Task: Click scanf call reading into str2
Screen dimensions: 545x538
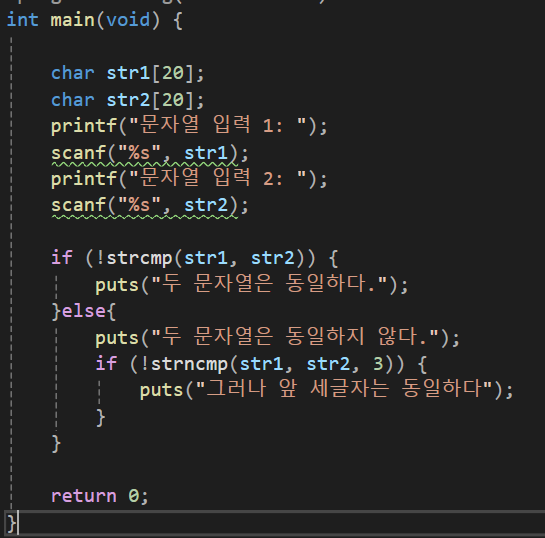Action: point(150,205)
